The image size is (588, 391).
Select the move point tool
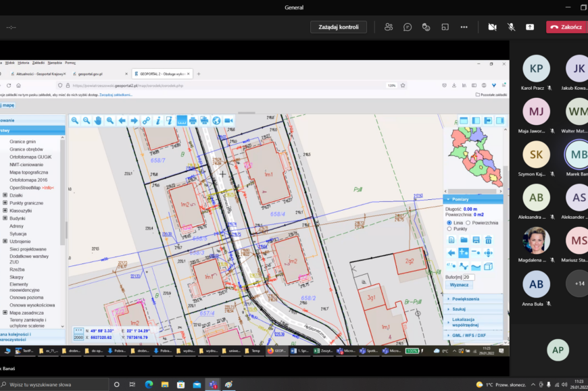coord(488,253)
